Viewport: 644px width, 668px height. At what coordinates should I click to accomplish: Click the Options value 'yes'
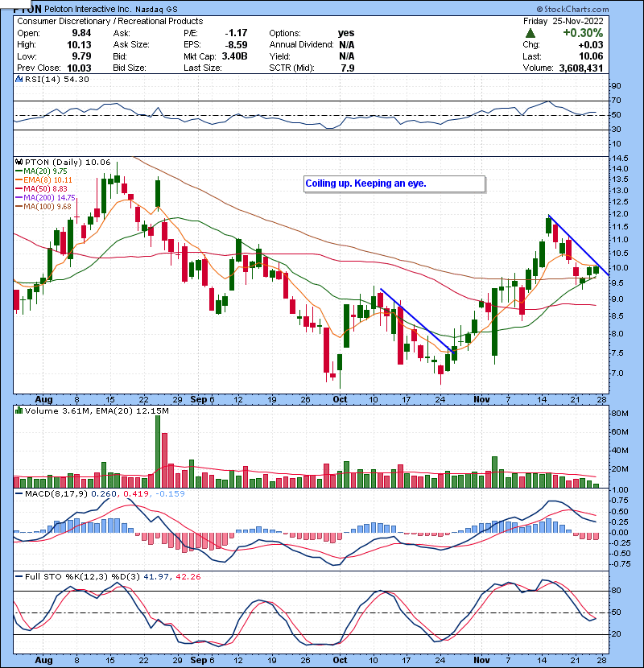coord(346,33)
